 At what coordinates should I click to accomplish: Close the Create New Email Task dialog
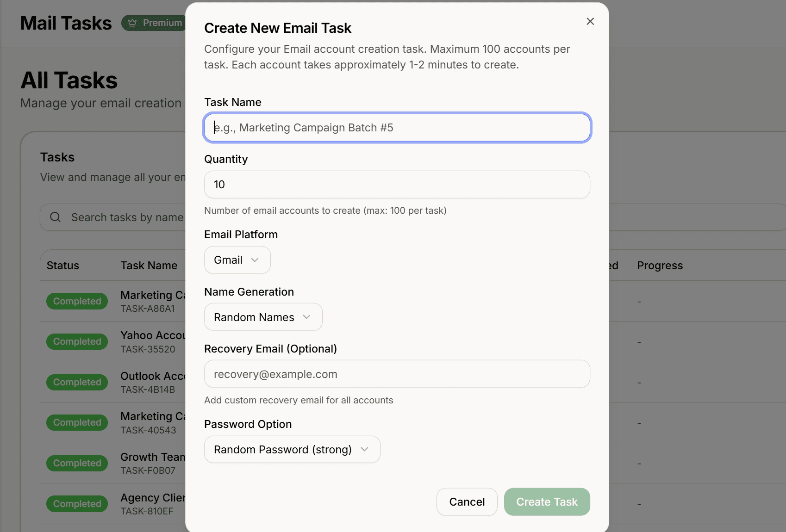point(590,21)
